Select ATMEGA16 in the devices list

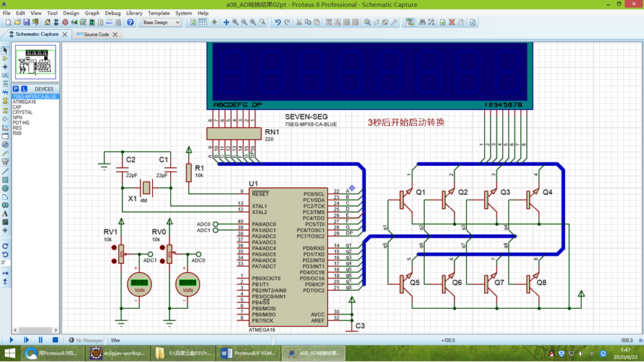[24, 102]
